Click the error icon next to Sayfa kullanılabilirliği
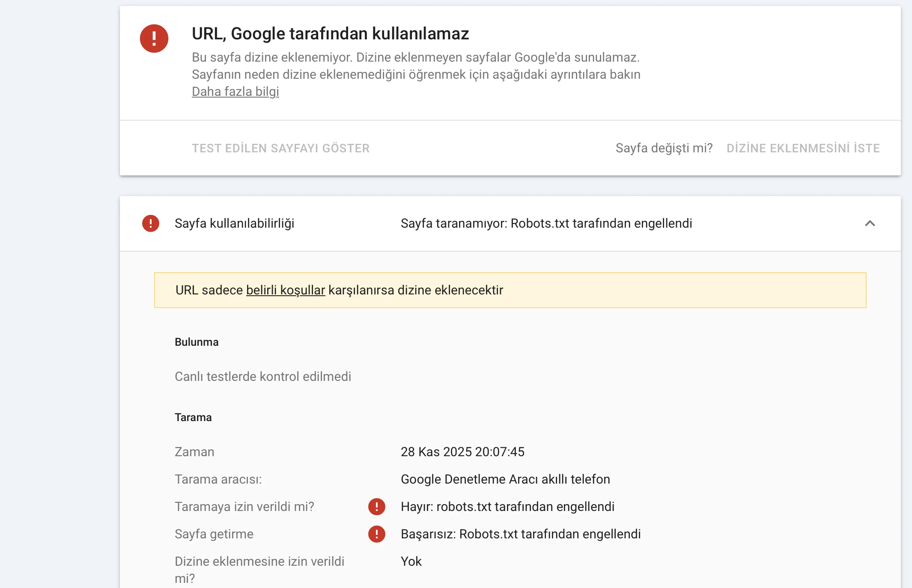Screen dimensions: 912x588 [150, 223]
